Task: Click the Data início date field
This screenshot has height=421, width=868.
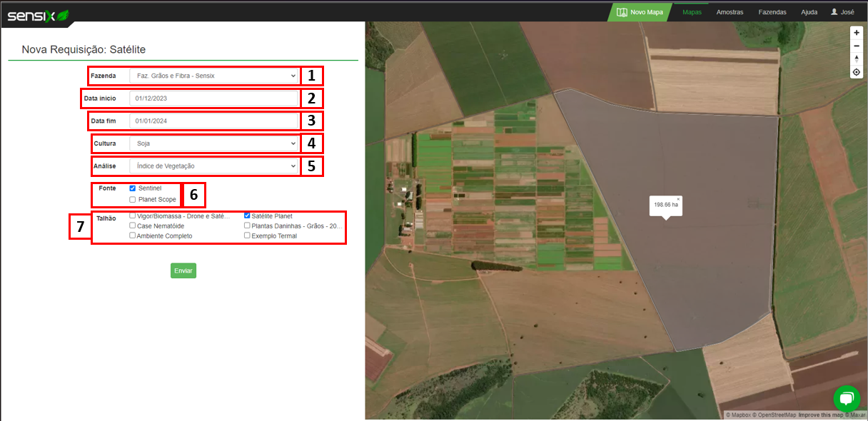Action: (x=213, y=98)
